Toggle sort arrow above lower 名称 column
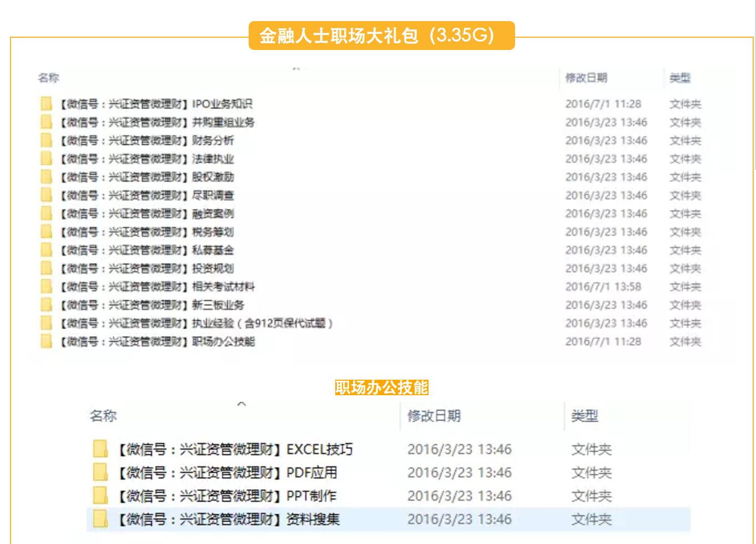This screenshot has width=756, height=544. [241, 404]
